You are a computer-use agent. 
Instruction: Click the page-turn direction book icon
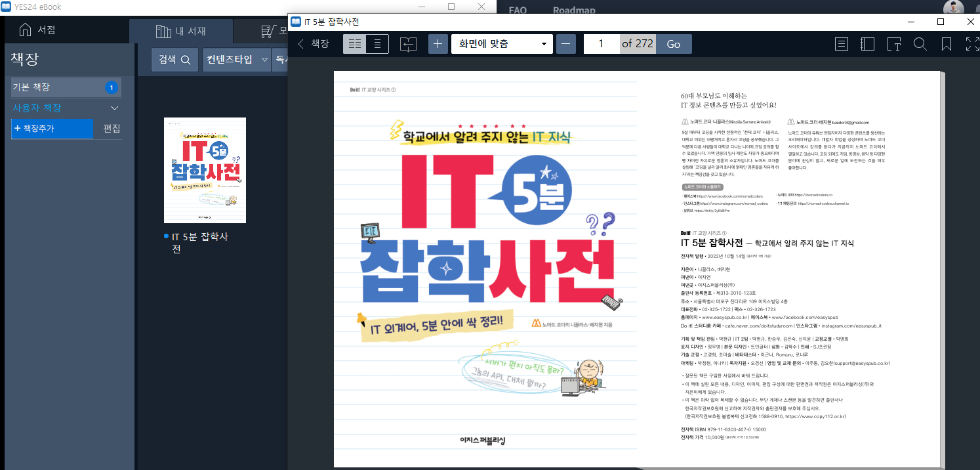click(407, 44)
